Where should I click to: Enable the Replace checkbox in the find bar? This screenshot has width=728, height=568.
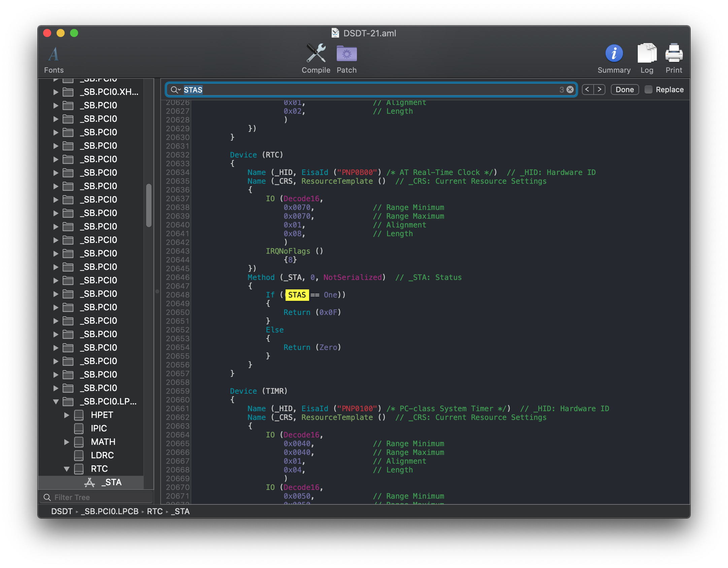(x=648, y=89)
